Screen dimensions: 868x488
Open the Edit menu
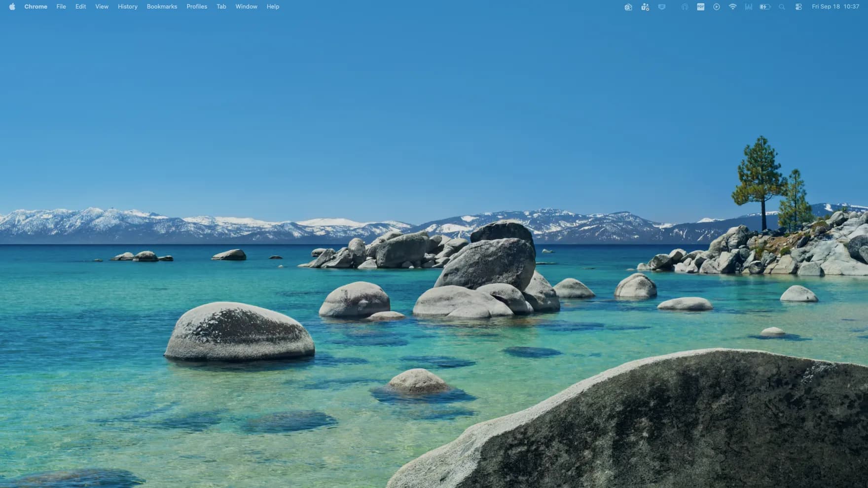tap(80, 6)
